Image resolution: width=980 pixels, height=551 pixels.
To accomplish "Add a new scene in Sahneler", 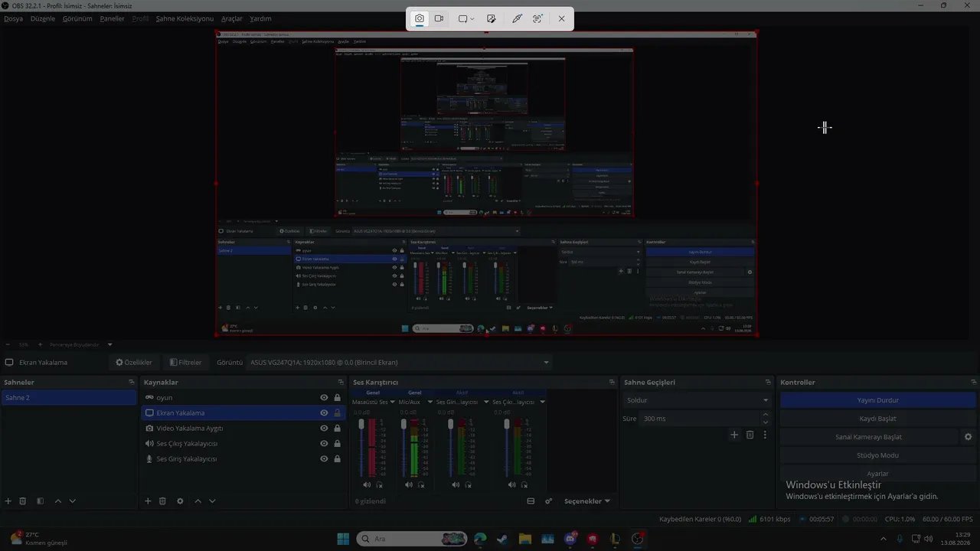I will point(8,501).
